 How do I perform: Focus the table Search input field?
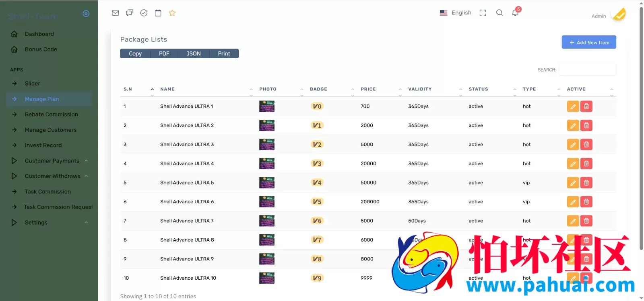pos(588,70)
